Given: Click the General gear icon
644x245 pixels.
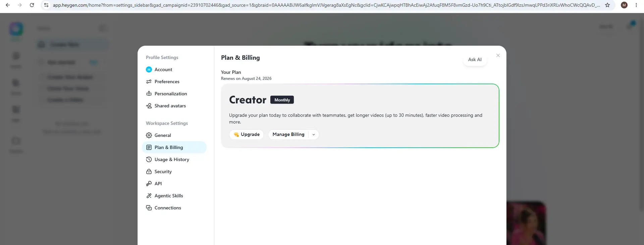Looking at the screenshot, I should (149, 135).
